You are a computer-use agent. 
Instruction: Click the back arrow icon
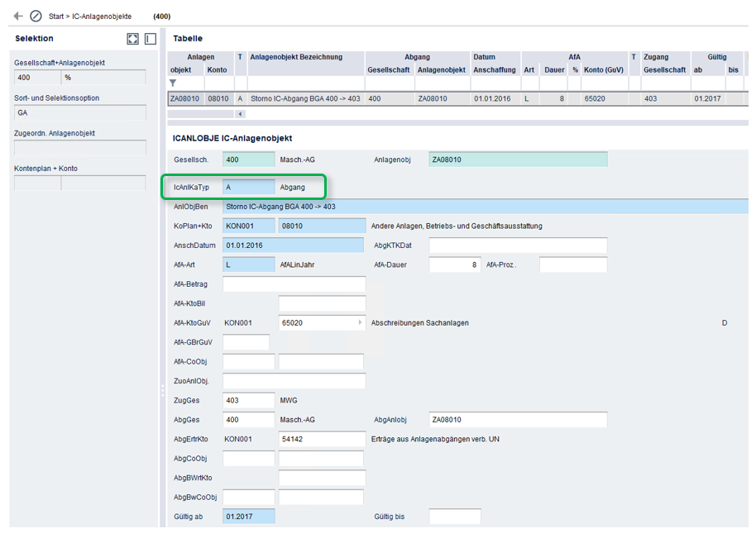18,16
